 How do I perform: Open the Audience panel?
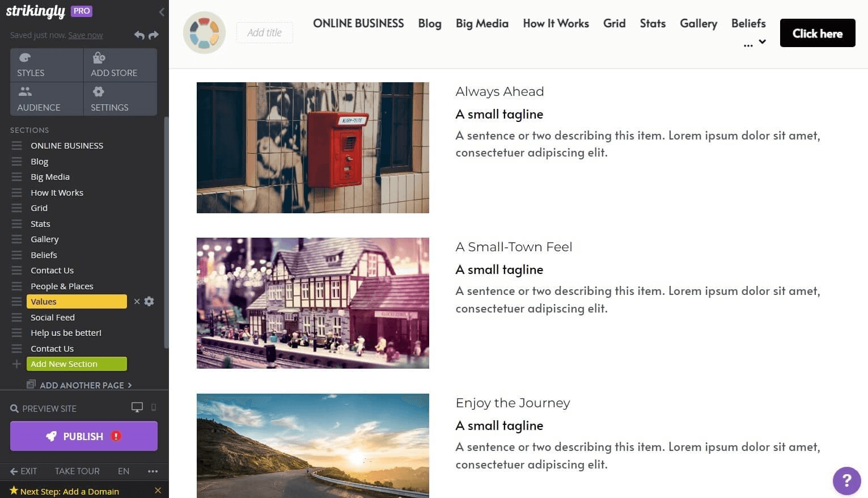(46, 99)
